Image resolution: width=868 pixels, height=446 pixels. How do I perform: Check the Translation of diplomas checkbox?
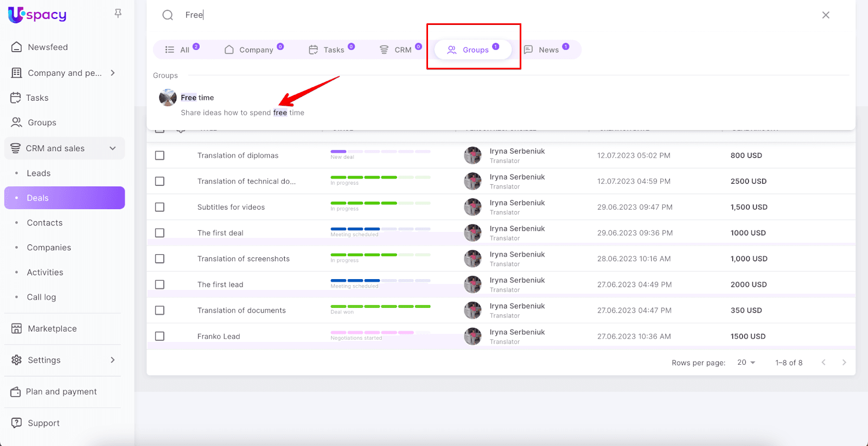point(159,156)
